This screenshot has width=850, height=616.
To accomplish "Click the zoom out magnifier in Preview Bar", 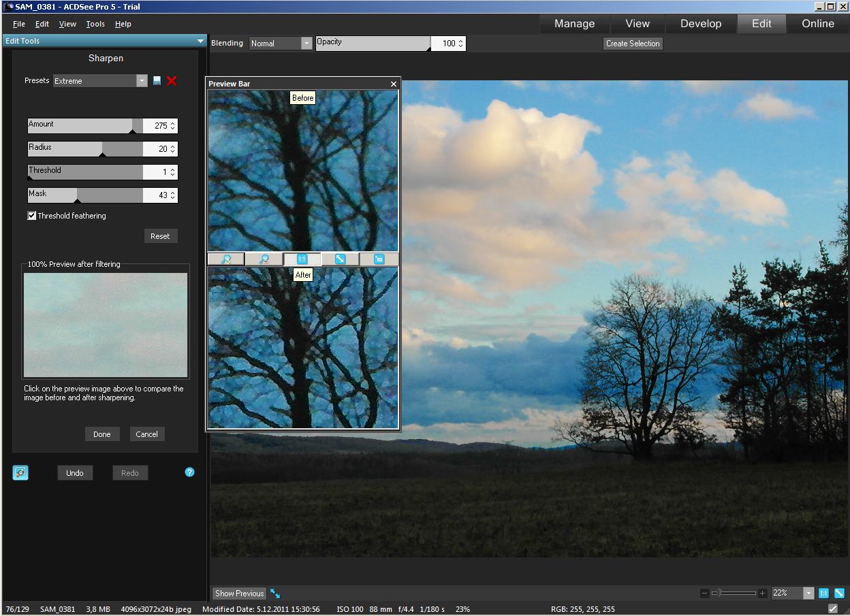I will pos(264,259).
